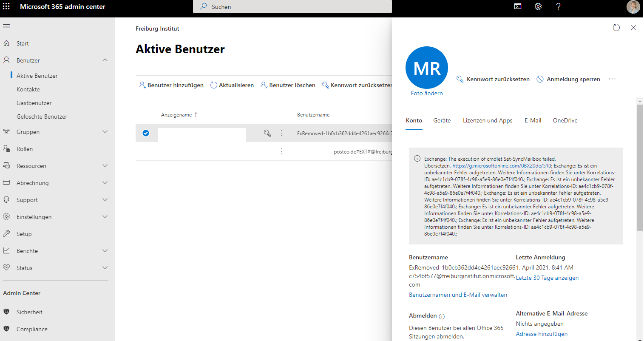Click the Gruppen icon in sidebar
The width and height of the screenshot is (644, 341).
[x=6, y=132]
